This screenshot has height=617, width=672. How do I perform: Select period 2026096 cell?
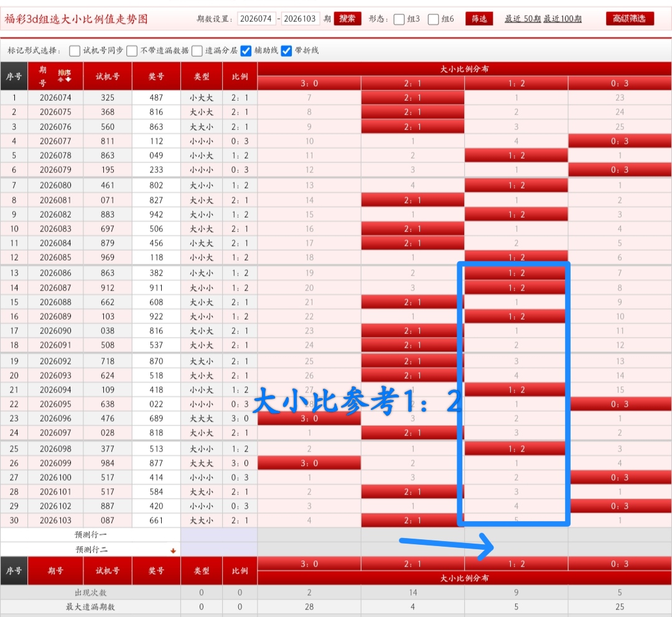click(x=56, y=419)
